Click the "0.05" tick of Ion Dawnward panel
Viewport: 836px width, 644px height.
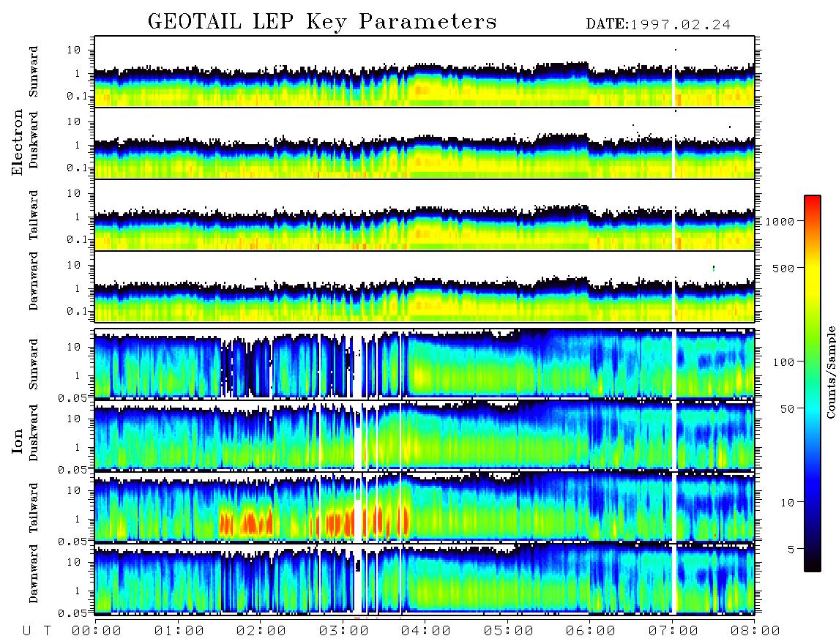point(72,613)
